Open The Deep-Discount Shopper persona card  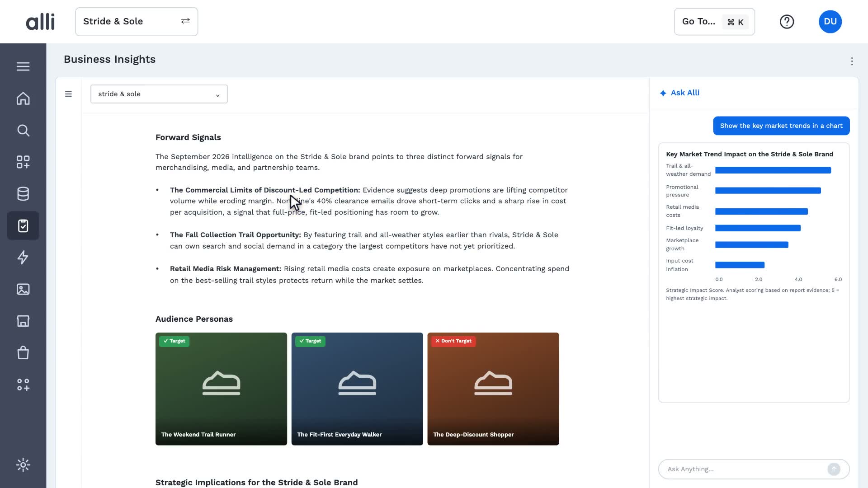(x=493, y=389)
